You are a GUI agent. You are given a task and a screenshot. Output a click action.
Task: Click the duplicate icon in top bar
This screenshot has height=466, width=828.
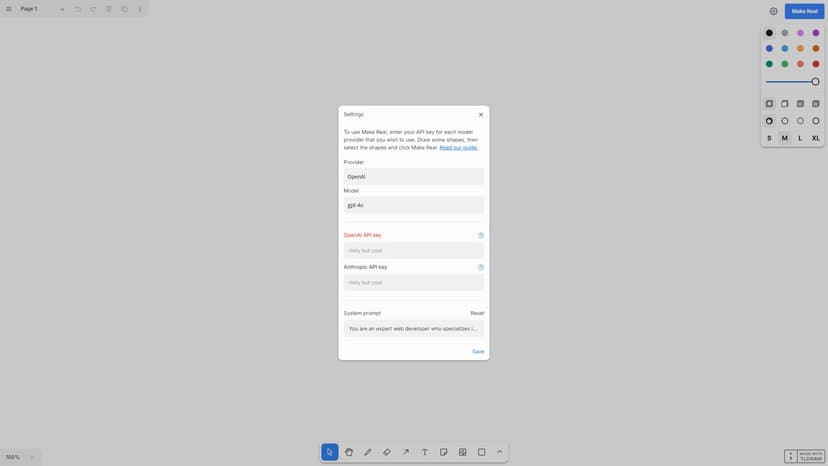click(x=125, y=9)
